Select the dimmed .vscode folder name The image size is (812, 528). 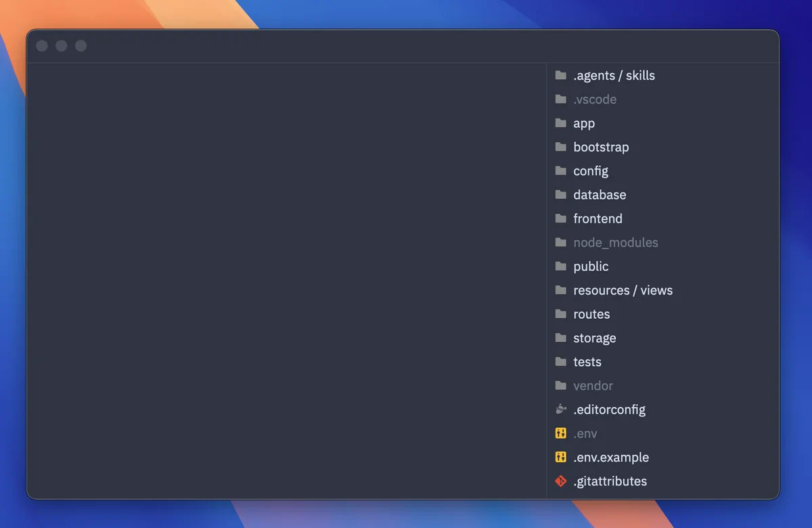pos(595,99)
